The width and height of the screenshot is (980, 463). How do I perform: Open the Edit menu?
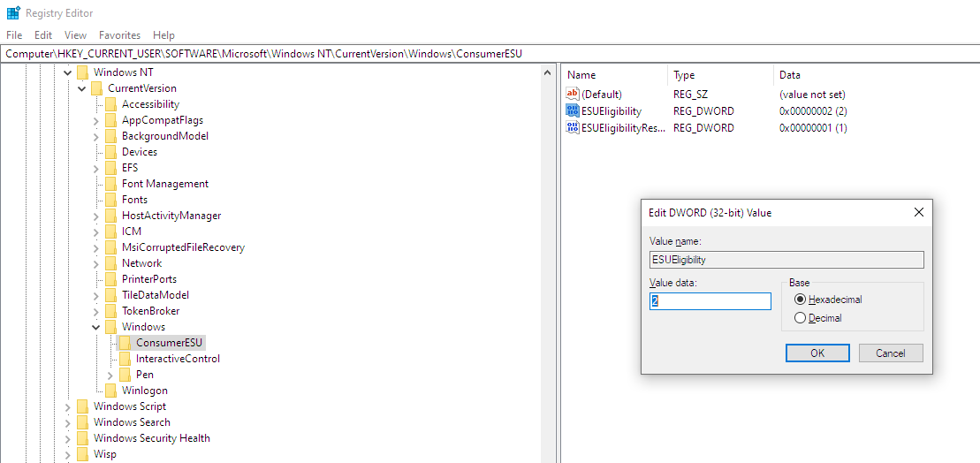[x=43, y=35]
